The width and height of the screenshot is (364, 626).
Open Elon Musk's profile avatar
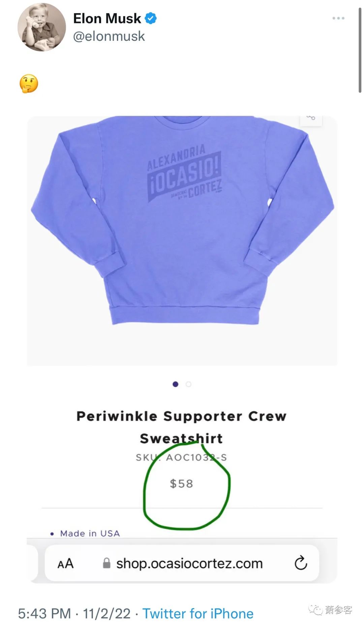pos(42,27)
